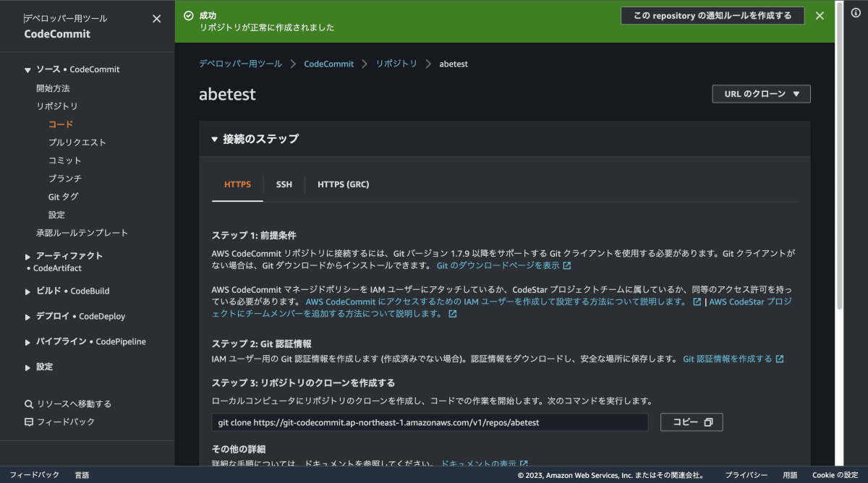The height and width of the screenshot is (483, 868).
Task: Click この repository の通知ルールを作成する button
Action: click(712, 15)
